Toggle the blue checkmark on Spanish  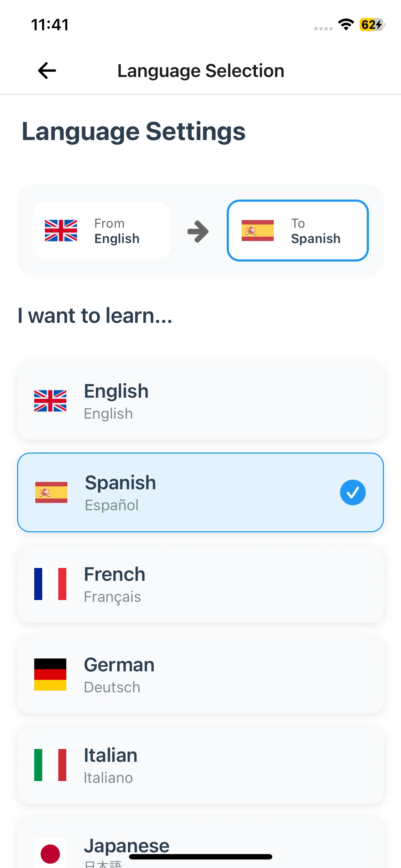[353, 492]
